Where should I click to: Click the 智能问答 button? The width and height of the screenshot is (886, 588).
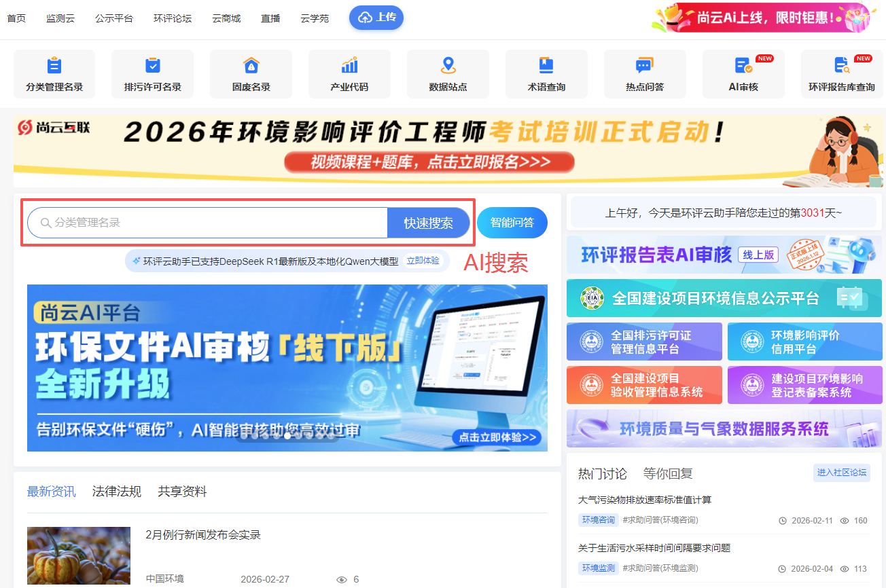[512, 223]
